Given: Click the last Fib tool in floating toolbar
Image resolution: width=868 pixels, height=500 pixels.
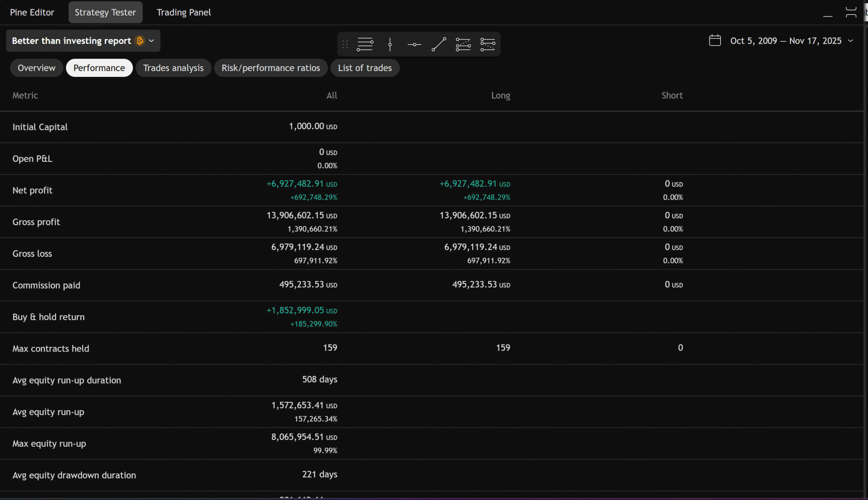Looking at the screenshot, I should 488,44.
